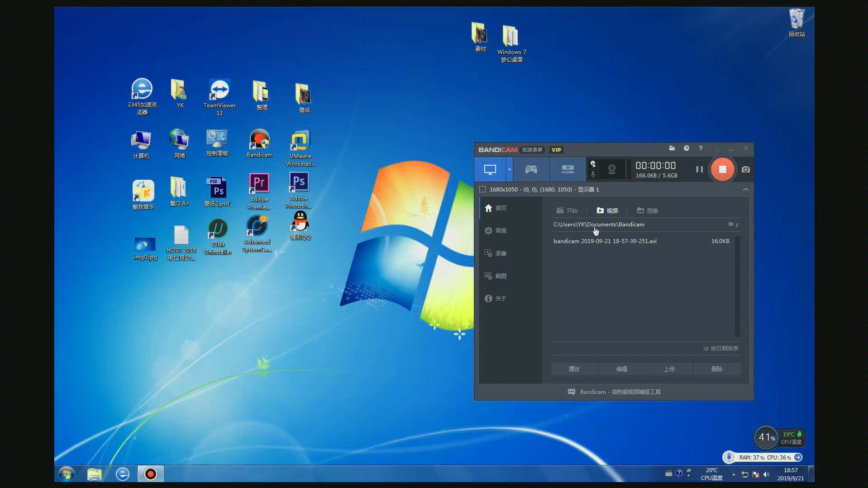The height and width of the screenshot is (488, 868).
Task: Open folder icon beside the output path
Action: (731, 224)
